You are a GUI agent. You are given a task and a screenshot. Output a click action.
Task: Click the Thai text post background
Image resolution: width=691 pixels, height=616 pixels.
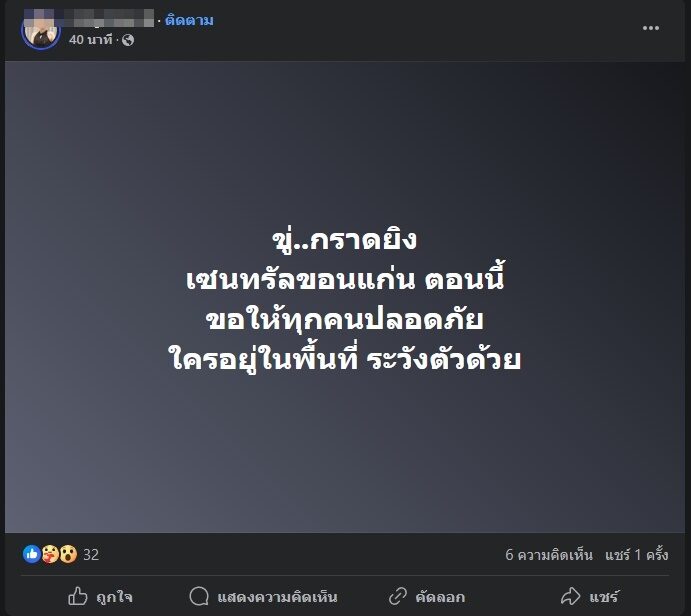click(345, 297)
